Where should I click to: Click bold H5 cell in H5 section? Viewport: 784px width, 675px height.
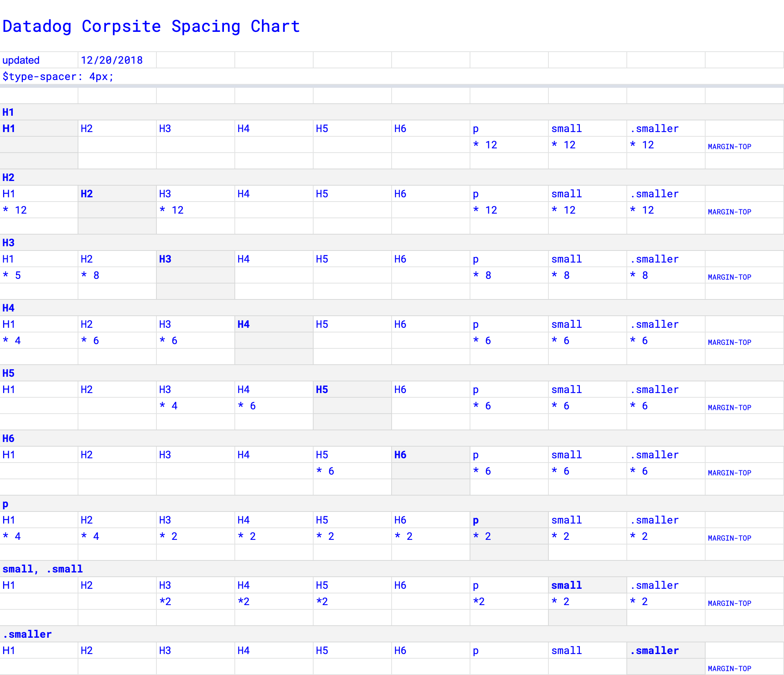pos(352,390)
